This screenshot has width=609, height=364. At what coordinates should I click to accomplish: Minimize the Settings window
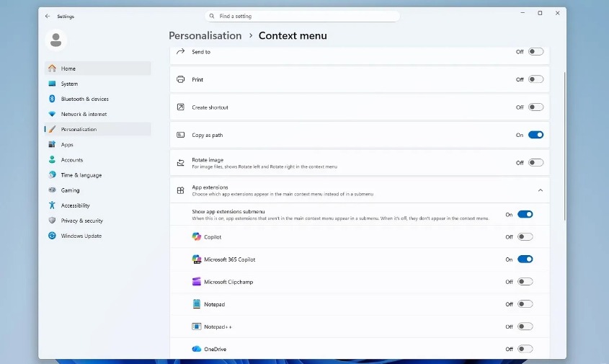click(x=523, y=13)
